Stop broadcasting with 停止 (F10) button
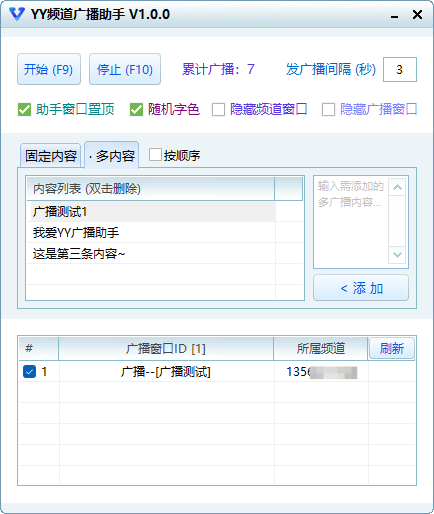The image size is (434, 514). pos(125,69)
